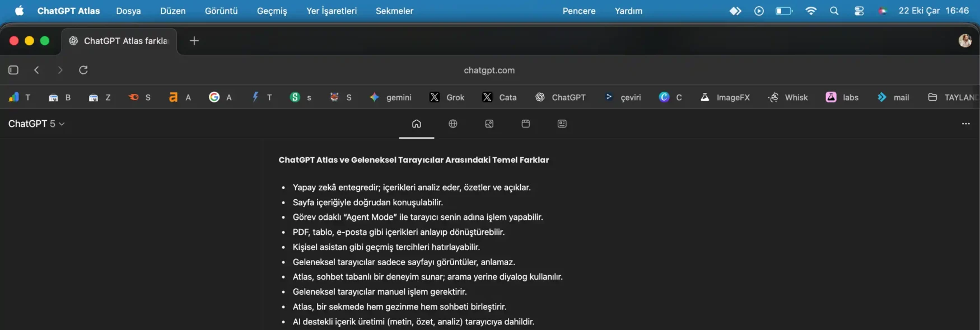Click the play circle menu bar icon
This screenshot has height=330, width=980.
click(759, 11)
